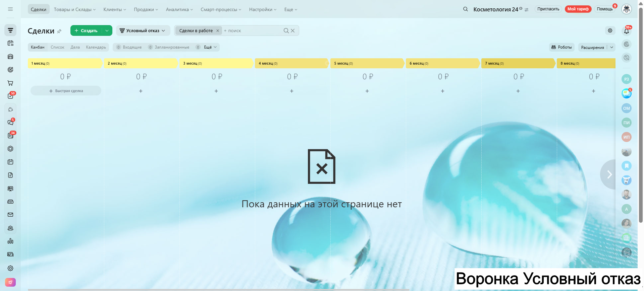This screenshot has height=291, width=644.
Task: Switch to the Список view
Action: click(57, 47)
